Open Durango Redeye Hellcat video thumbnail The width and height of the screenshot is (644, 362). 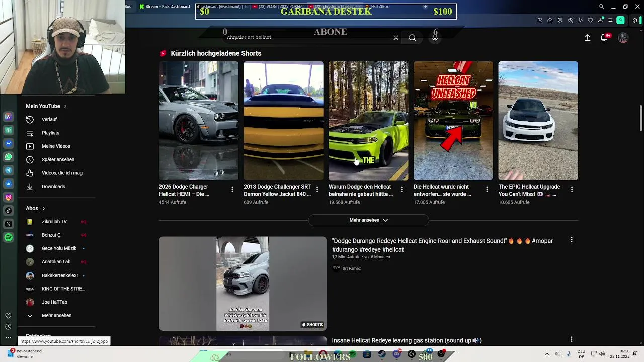(x=243, y=284)
